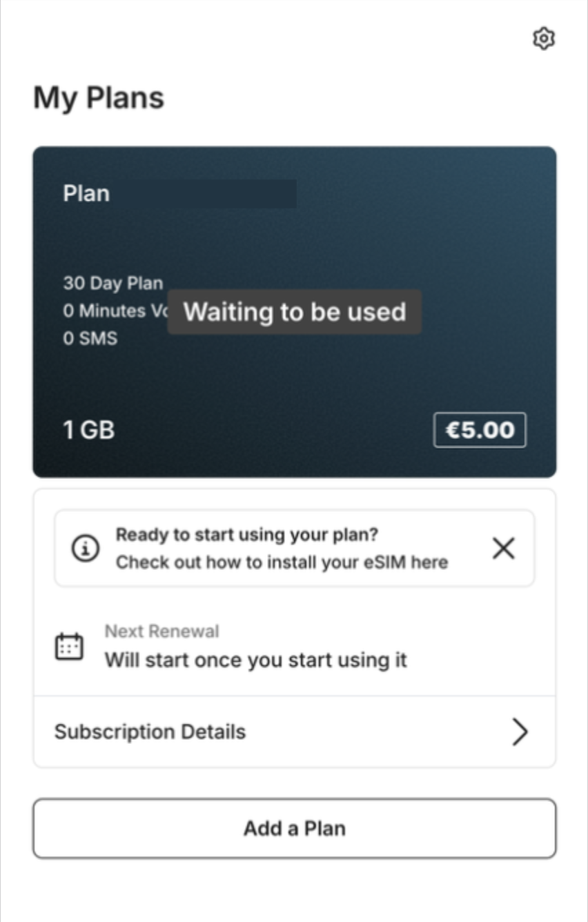Click the info circle icon

pyautogui.click(x=85, y=549)
